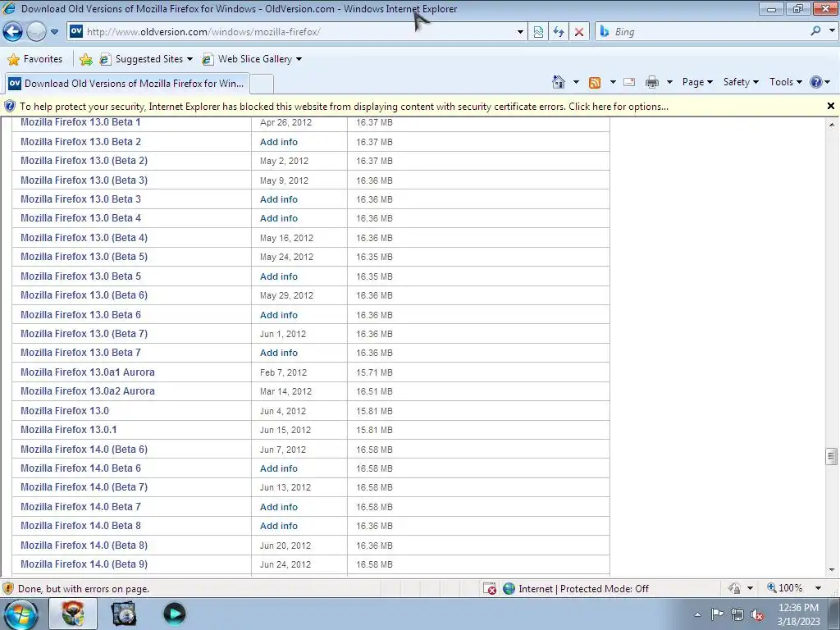Viewport: 840px width, 630px height.
Task: Click the status bar page error warning icon
Action: coord(8,589)
